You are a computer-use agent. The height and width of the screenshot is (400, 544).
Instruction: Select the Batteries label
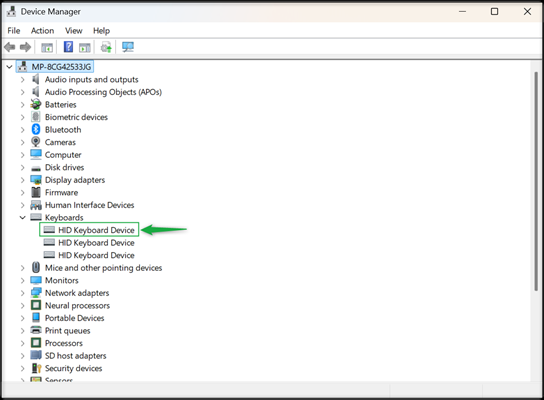61,104
